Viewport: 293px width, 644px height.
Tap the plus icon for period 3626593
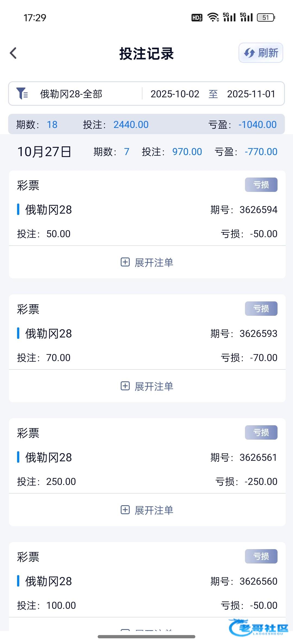point(125,386)
